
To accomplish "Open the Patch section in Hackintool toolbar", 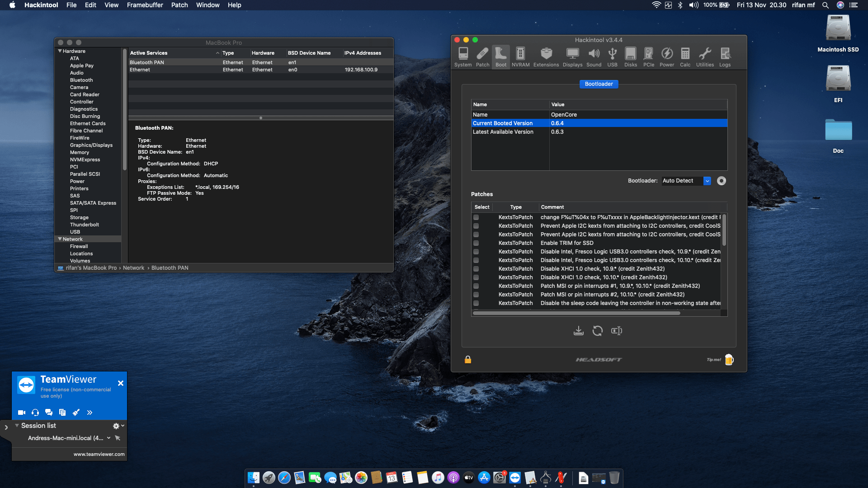I will click(482, 56).
